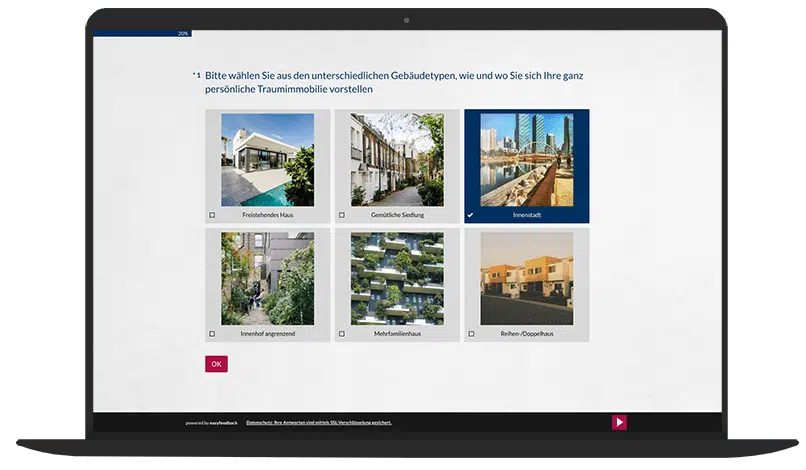
Task: Click the red next arrow button
Action: click(x=619, y=422)
